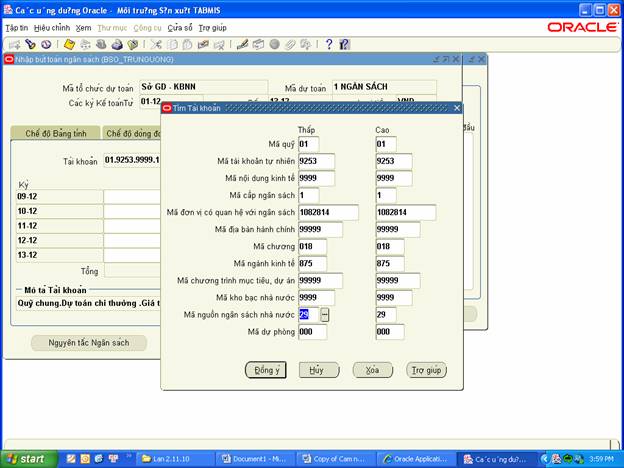Viewport: 624px width, 468px height.
Task: Open the Trợ giúp menu
Action: [213, 28]
